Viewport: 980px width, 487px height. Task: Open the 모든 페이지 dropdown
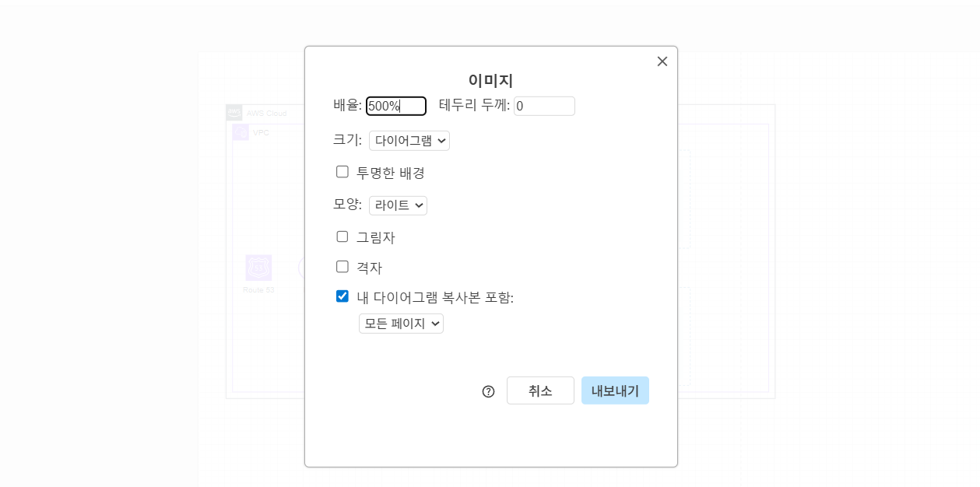[401, 324]
